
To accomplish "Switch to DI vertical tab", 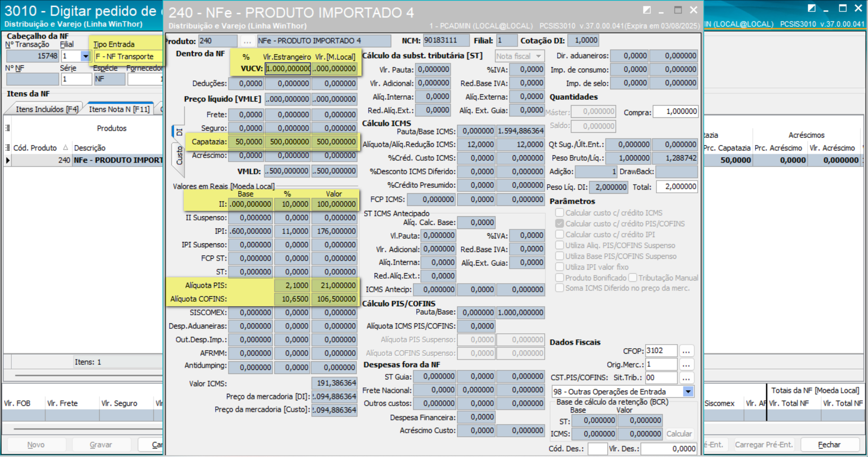I will (x=179, y=132).
